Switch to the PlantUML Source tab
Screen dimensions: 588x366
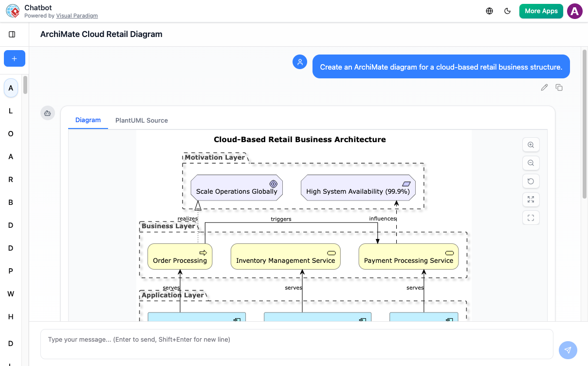141,120
